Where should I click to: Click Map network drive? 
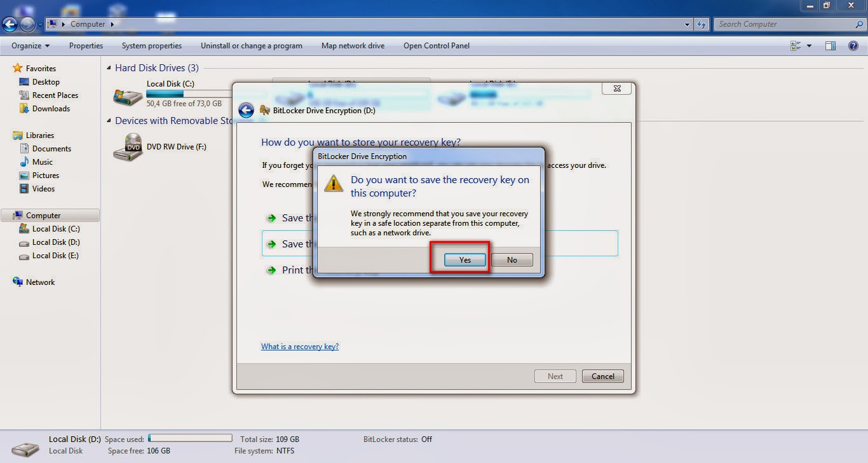[353, 46]
